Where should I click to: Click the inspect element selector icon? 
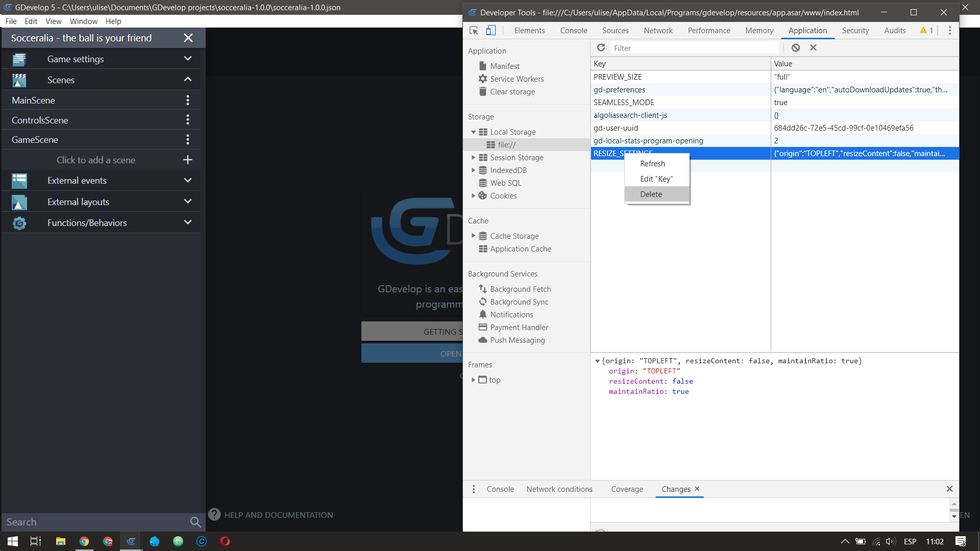coord(474,31)
